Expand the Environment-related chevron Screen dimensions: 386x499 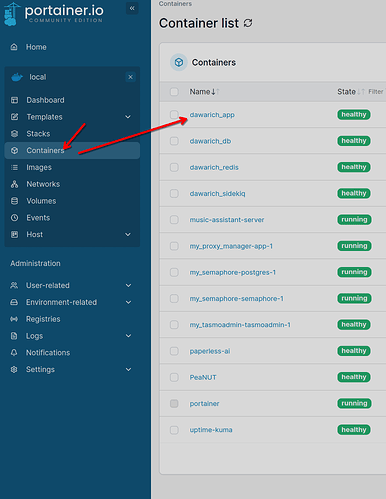128,302
